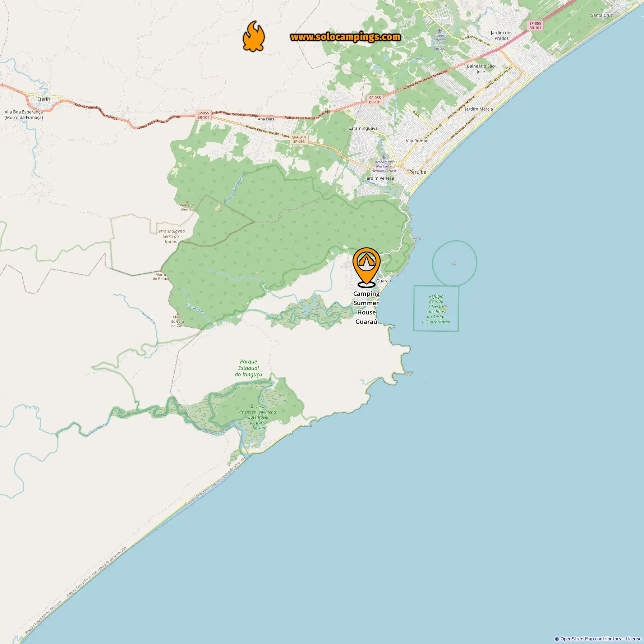The width and height of the screenshot is (644, 644).
Task: Click the orange campfire flame logo
Action: [x=254, y=36]
